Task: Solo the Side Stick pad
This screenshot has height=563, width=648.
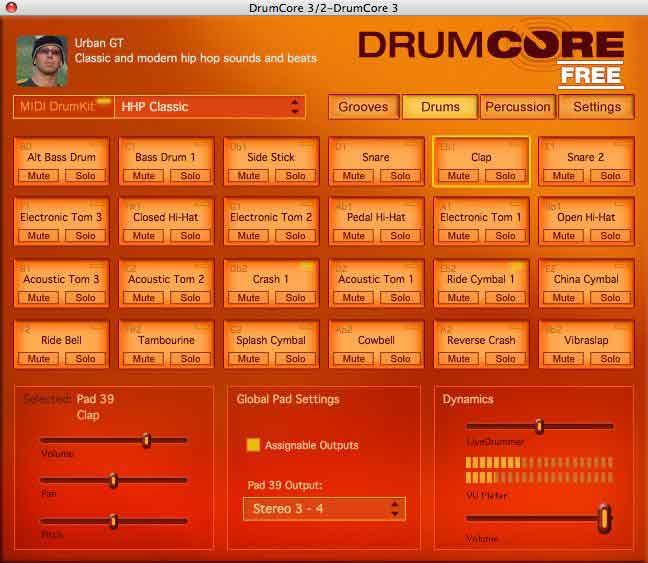Action: click(x=295, y=176)
